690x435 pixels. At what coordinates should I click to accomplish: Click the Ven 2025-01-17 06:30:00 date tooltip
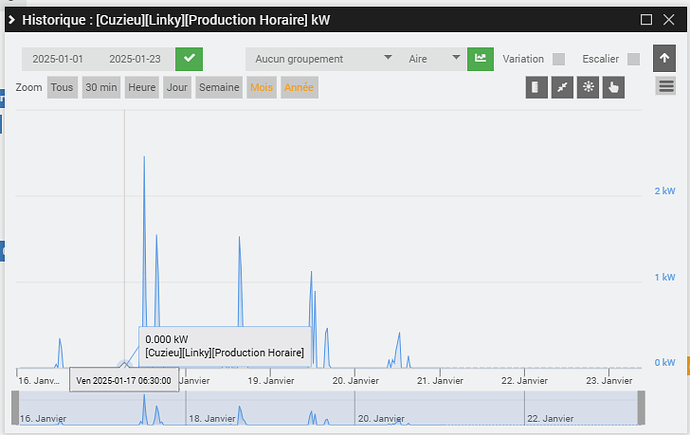124,380
